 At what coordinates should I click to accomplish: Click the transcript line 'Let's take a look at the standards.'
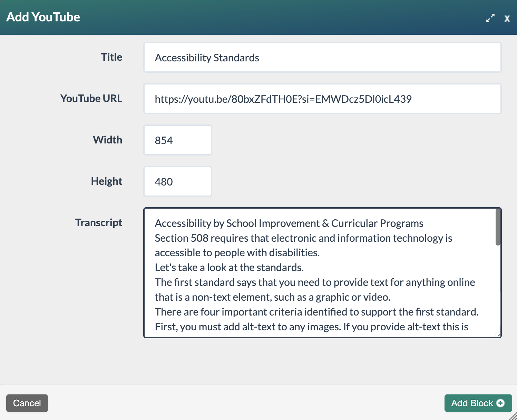229,268
